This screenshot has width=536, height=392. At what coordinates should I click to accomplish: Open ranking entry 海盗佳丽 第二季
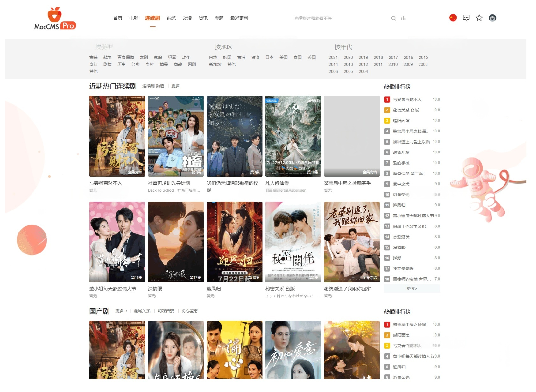(x=408, y=174)
